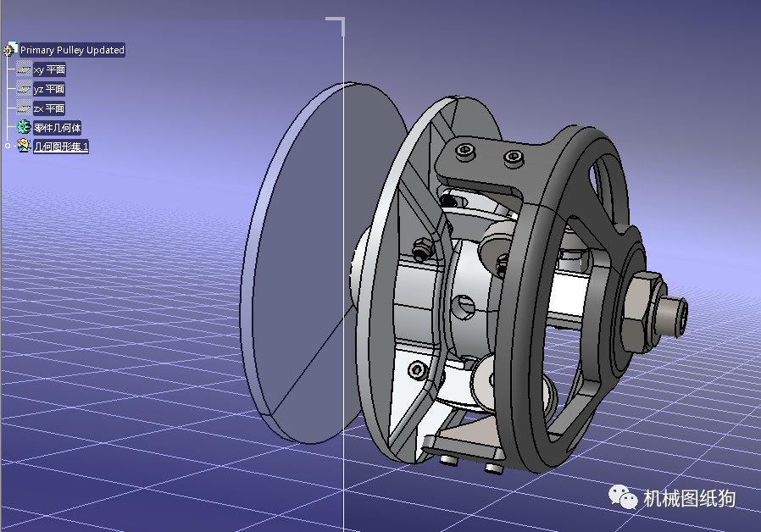The image size is (761, 532).
Task: Select the yz 平面 plane icon
Action: [x=24, y=89]
